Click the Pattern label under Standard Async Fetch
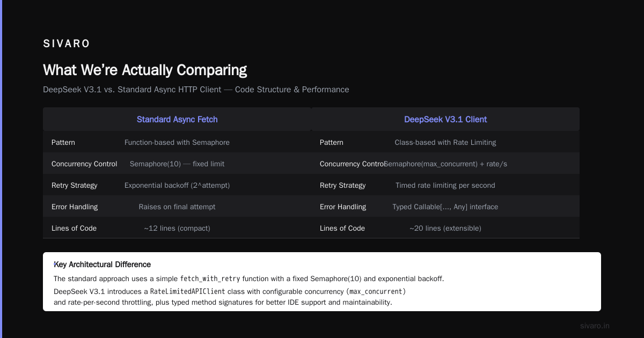Screen dimensions: 644x338 (63, 142)
